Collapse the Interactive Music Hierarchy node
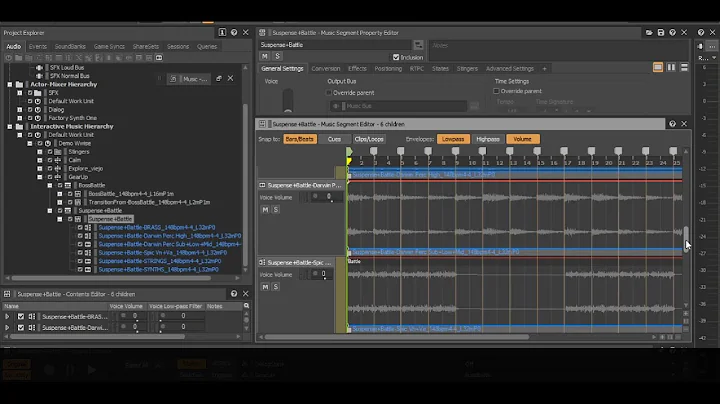The width and height of the screenshot is (720, 404). (10, 127)
